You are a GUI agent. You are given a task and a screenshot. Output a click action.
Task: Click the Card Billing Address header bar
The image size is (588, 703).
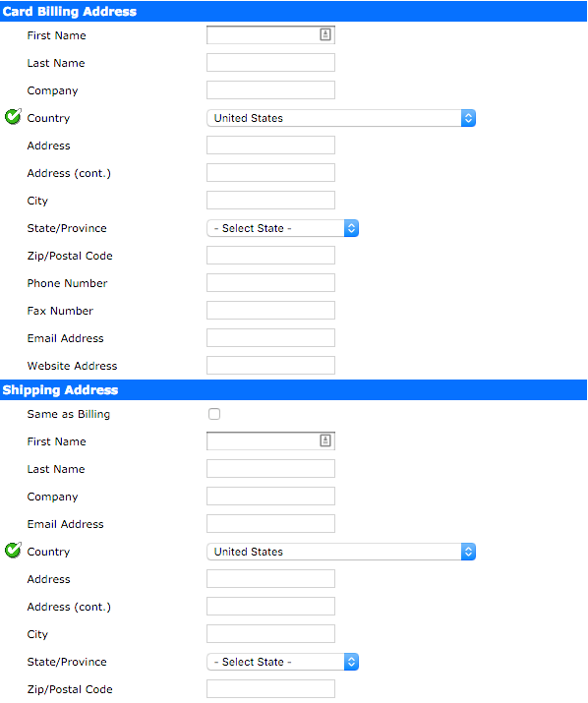[293, 11]
